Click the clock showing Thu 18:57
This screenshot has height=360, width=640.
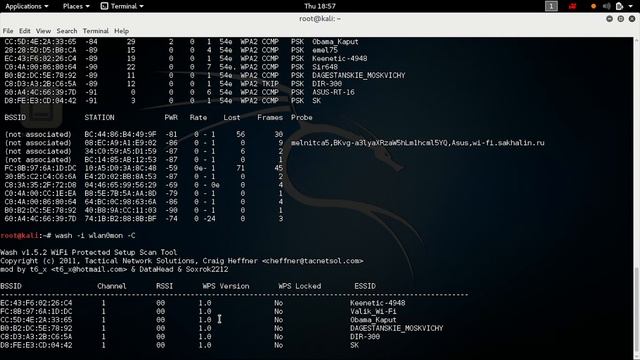coord(320,6)
